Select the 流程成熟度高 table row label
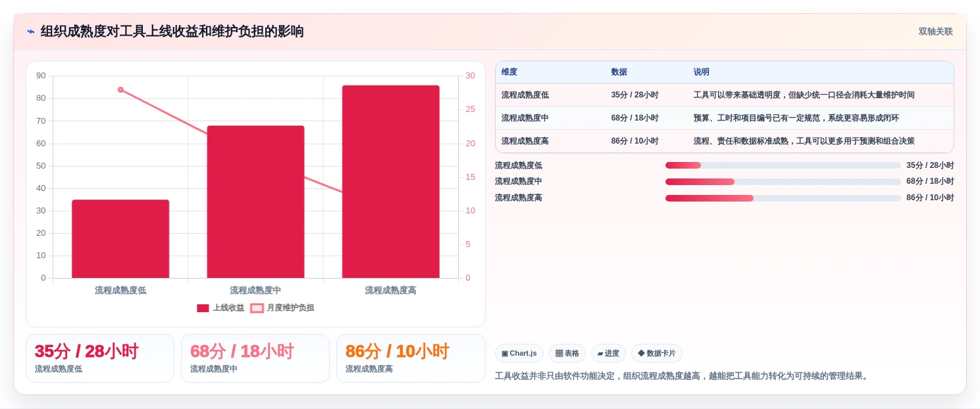Image resolution: width=980 pixels, height=409 pixels. point(525,141)
